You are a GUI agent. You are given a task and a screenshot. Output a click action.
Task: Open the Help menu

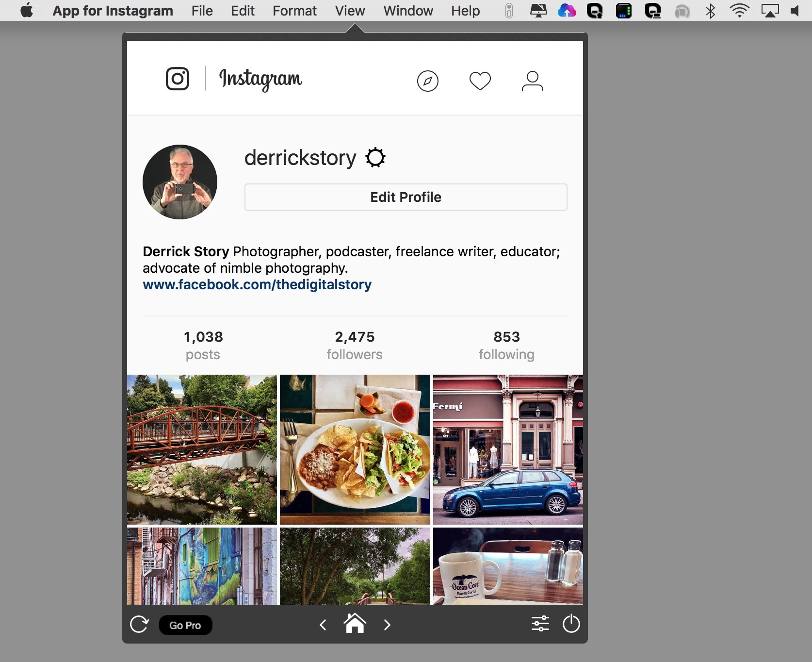point(465,11)
